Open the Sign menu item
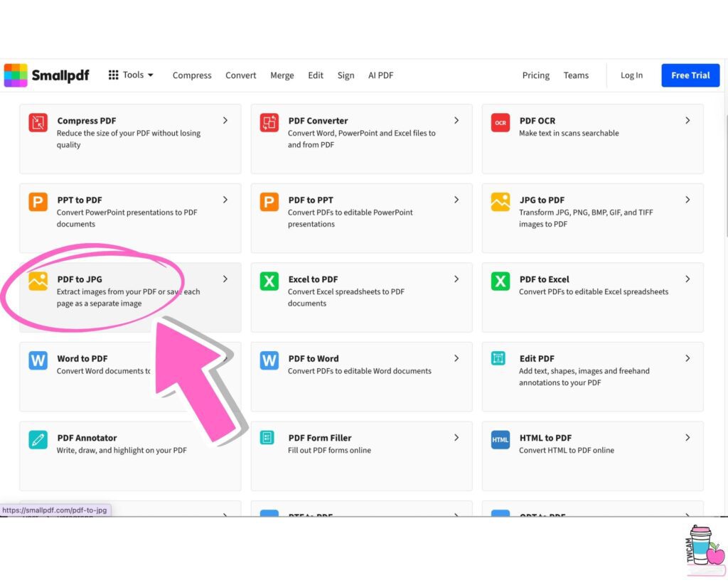This screenshot has height=585, width=728. pos(346,75)
